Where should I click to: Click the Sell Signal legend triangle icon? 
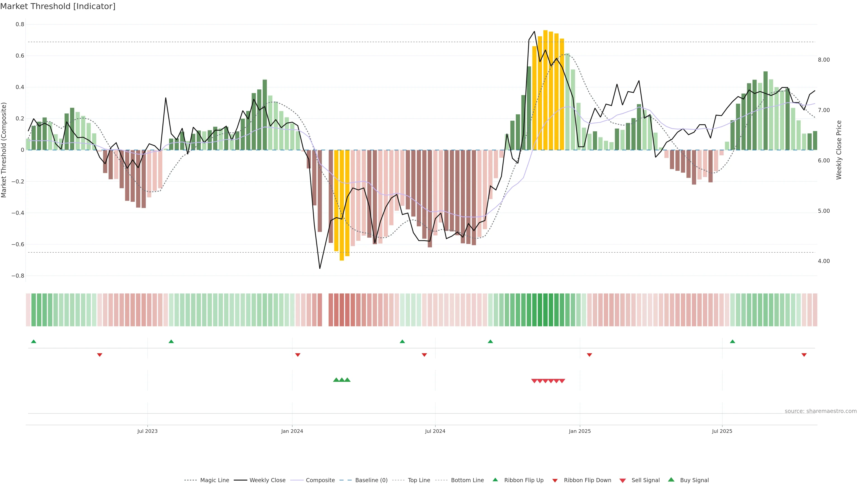[x=622, y=480]
